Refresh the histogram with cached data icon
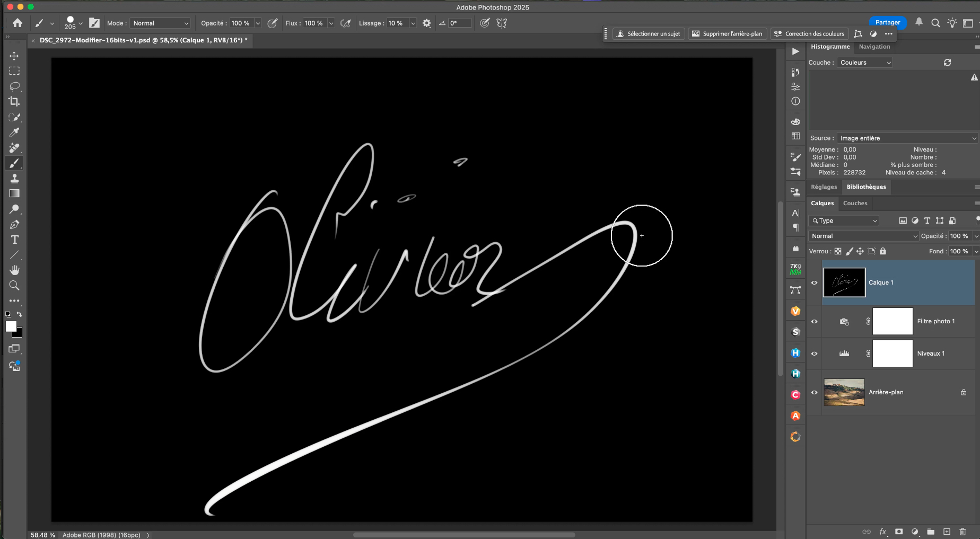Image resolution: width=980 pixels, height=539 pixels. tap(947, 63)
